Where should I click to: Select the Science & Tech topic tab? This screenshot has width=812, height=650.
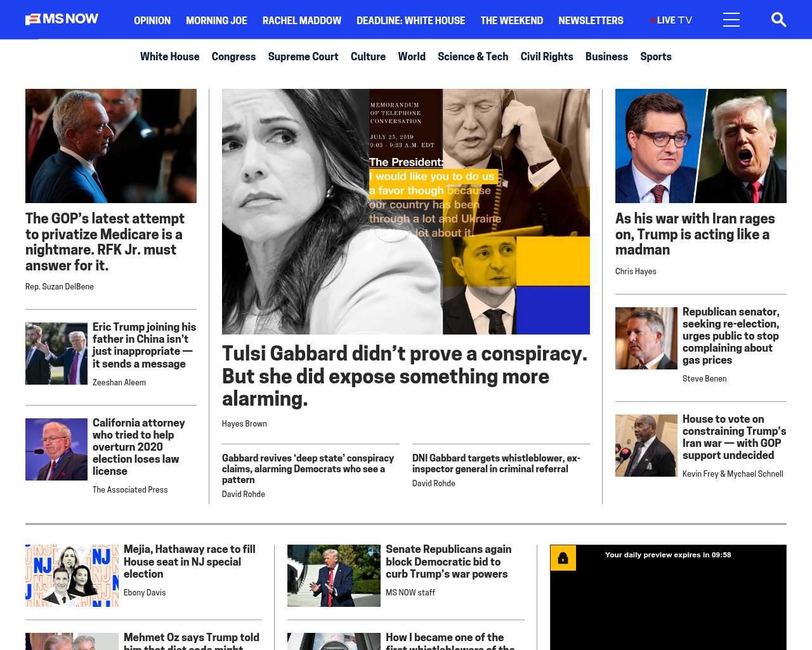[473, 56]
